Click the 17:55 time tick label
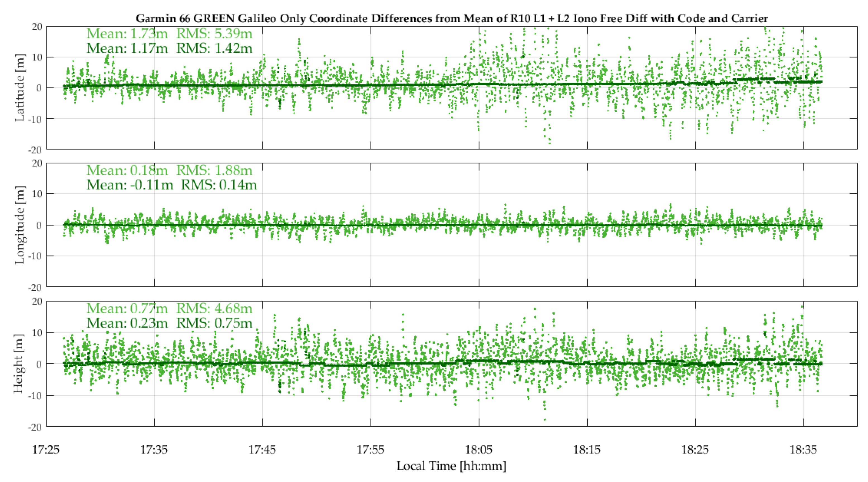The image size is (868, 482). click(x=371, y=450)
